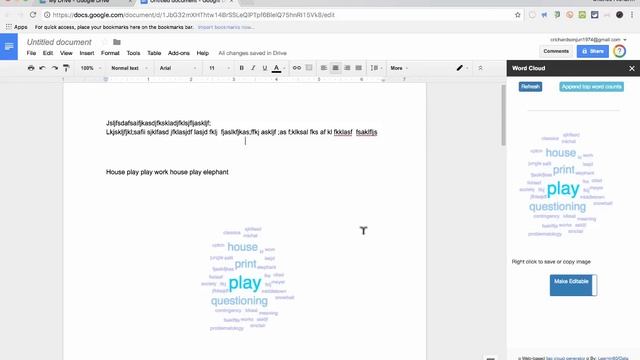Viewport: 640px width, 360px height.
Task: Open the Apps bookmarks shortcut
Action: tap(16, 27)
